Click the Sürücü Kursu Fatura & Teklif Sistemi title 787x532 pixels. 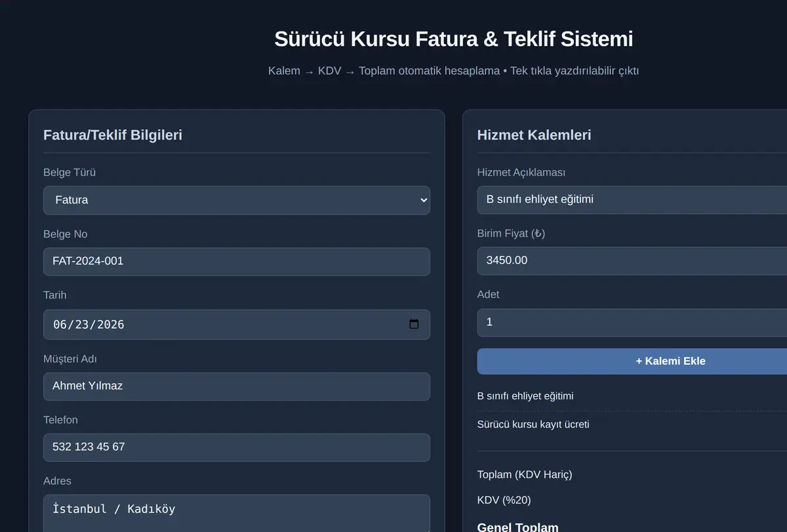coord(454,39)
